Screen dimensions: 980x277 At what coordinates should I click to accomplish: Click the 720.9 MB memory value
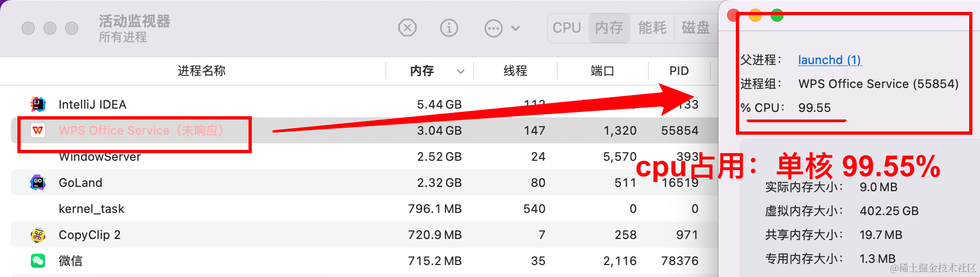435,235
